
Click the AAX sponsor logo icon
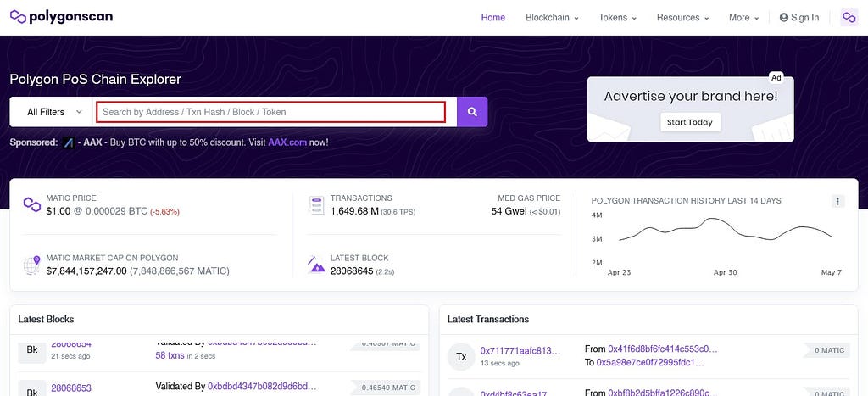[x=69, y=142]
